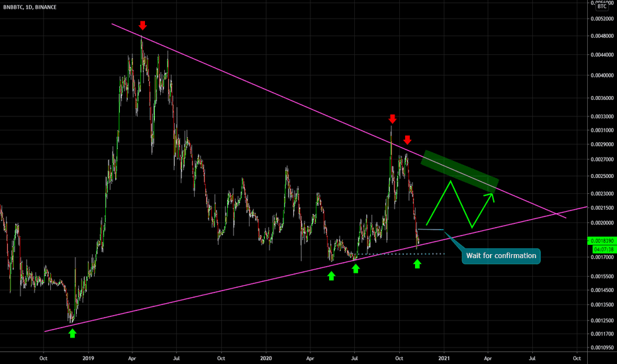Select the green highlighted resistance rectangle
The height and width of the screenshot is (364, 617).
tap(459, 171)
